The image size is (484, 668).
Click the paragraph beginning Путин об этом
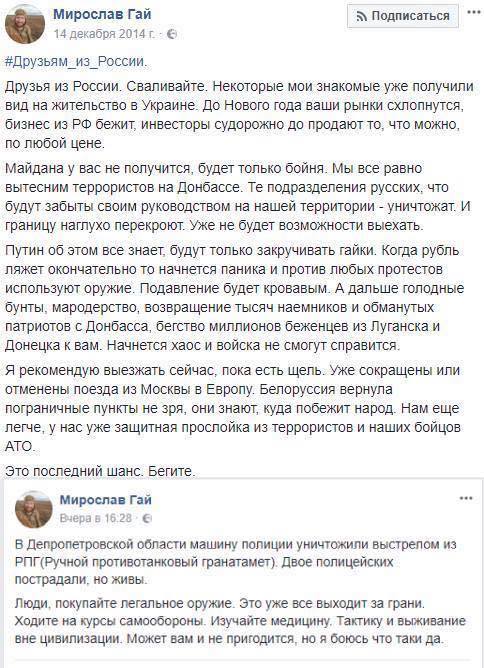[x=234, y=297]
